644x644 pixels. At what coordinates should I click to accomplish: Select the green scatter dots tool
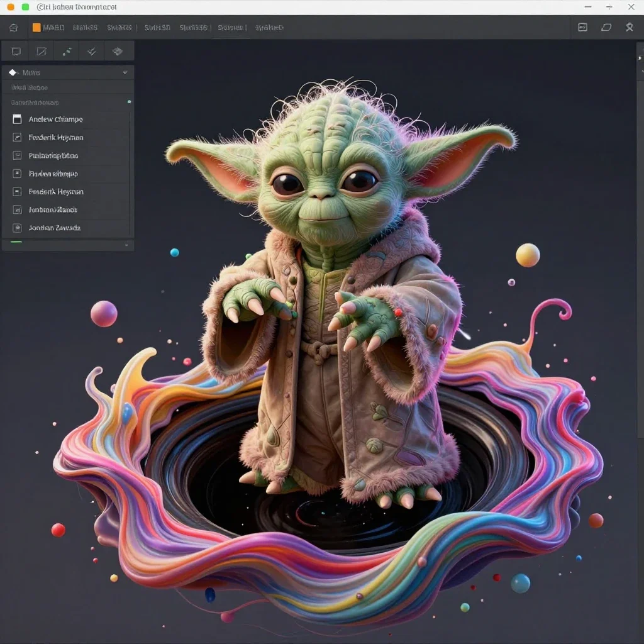pos(67,52)
